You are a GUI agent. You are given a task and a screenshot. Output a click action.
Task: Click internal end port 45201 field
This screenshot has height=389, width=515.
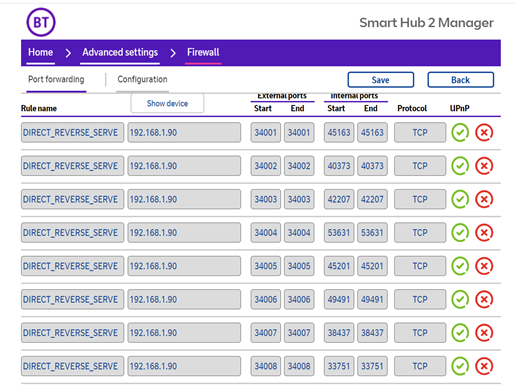372,266
